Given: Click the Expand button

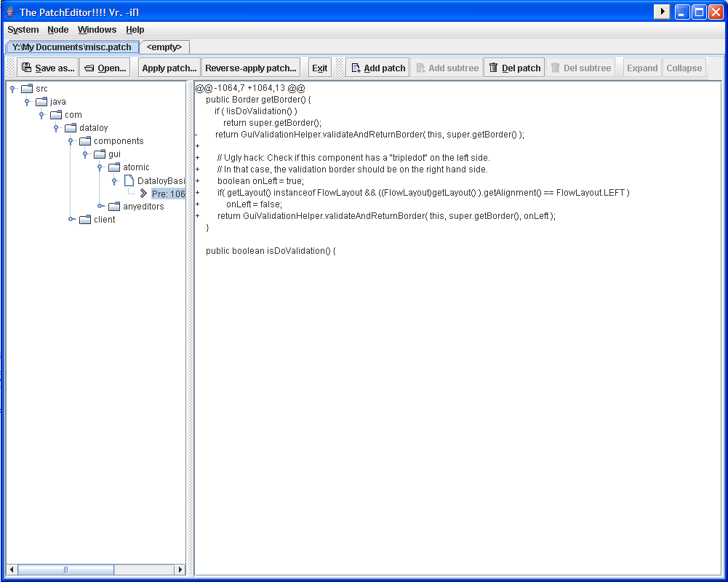Looking at the screenshot, I should click(x=642, y=68).
